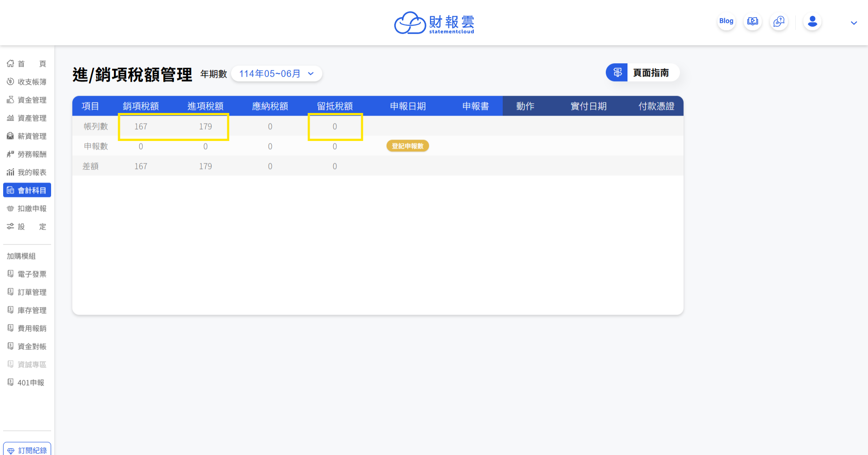Click the 庫存管理 add-on icon
Viewport: 868px width, 455px height.
tap(10, 310)
